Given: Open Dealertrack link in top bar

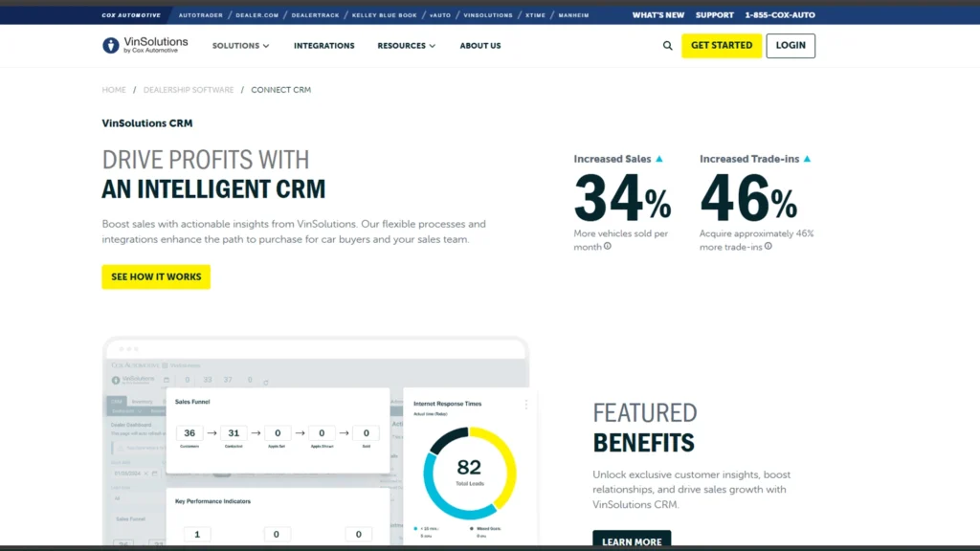Looking at the screenshot, I should coord(315,15).
